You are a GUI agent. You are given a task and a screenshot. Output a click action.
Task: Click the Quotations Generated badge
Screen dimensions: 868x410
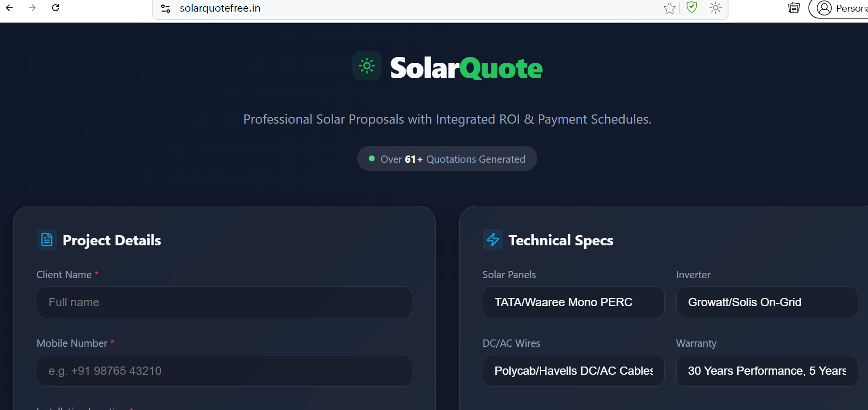tap(447, 158)
